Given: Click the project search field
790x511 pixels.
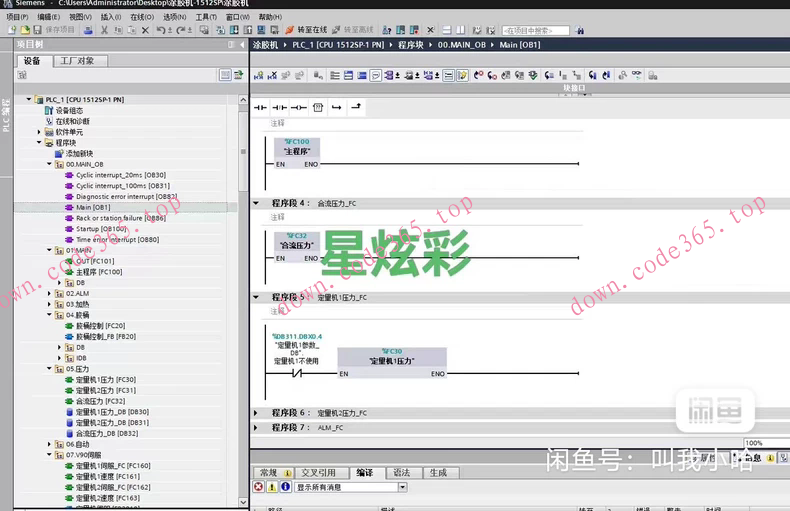Looking at the screenshot, I should [536, 31].
